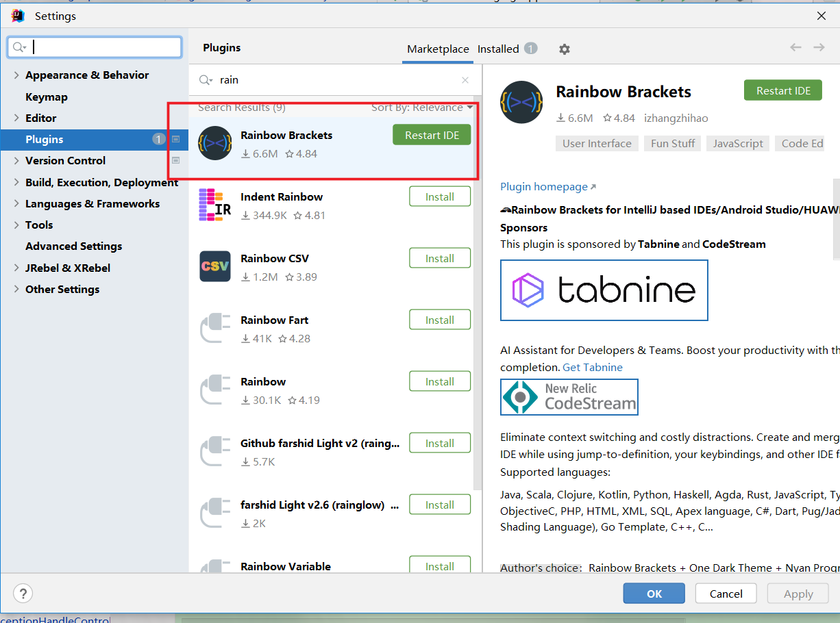
Task: Expand JRebel & XRebel node
Action: point(16,268)
